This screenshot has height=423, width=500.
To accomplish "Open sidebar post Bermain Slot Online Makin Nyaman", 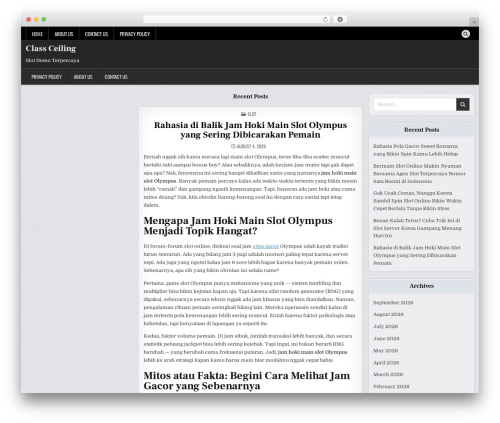I will (419, 173).
